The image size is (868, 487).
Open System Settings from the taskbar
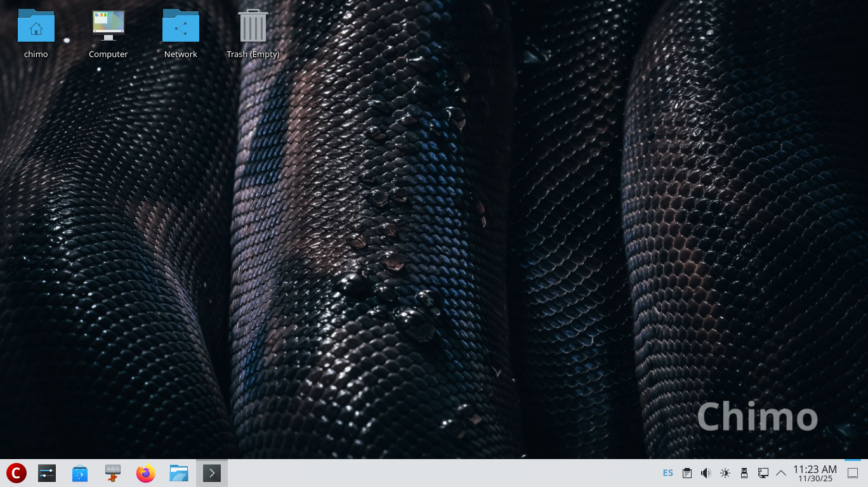pyautogui.click(x=47, y=473)
